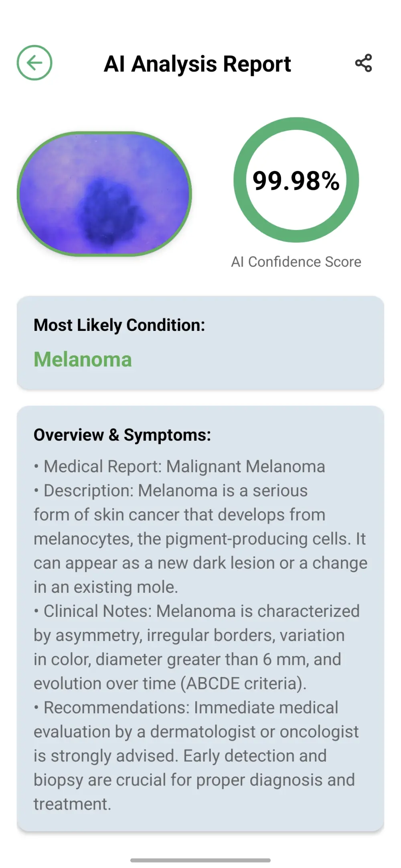Tap the Clinical Notes bullet paragraph
Screen dimensions: 401x868
click(196, 647)
